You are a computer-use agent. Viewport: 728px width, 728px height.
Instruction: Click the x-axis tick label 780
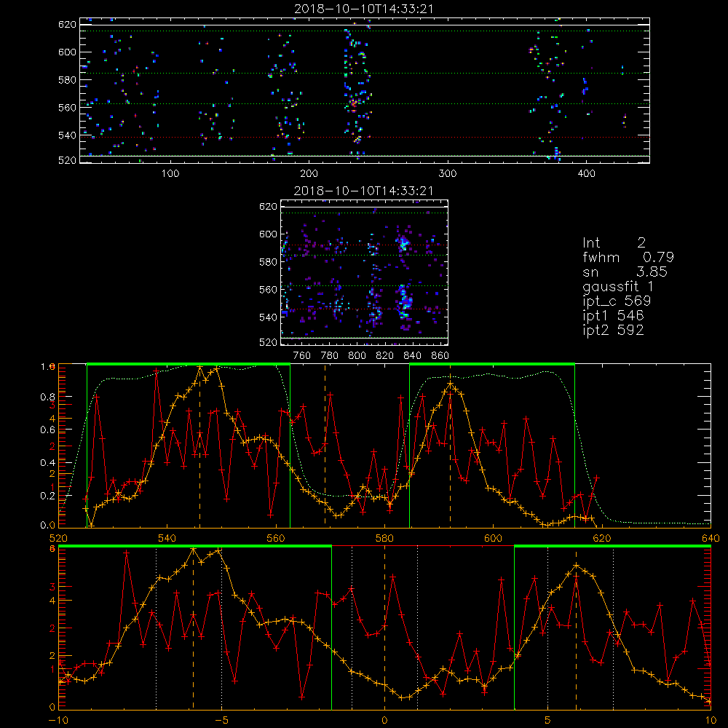click(330, 356)
